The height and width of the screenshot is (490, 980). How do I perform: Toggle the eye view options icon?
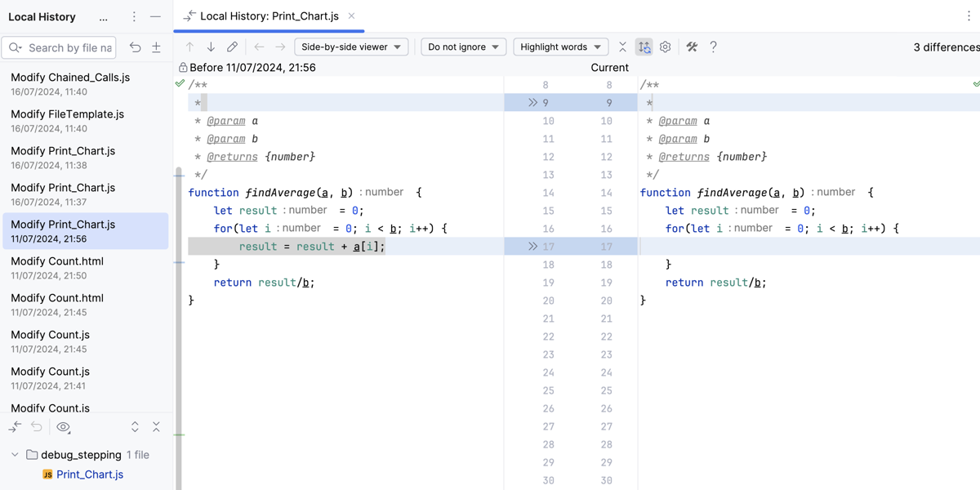click(x=63, y=427)
